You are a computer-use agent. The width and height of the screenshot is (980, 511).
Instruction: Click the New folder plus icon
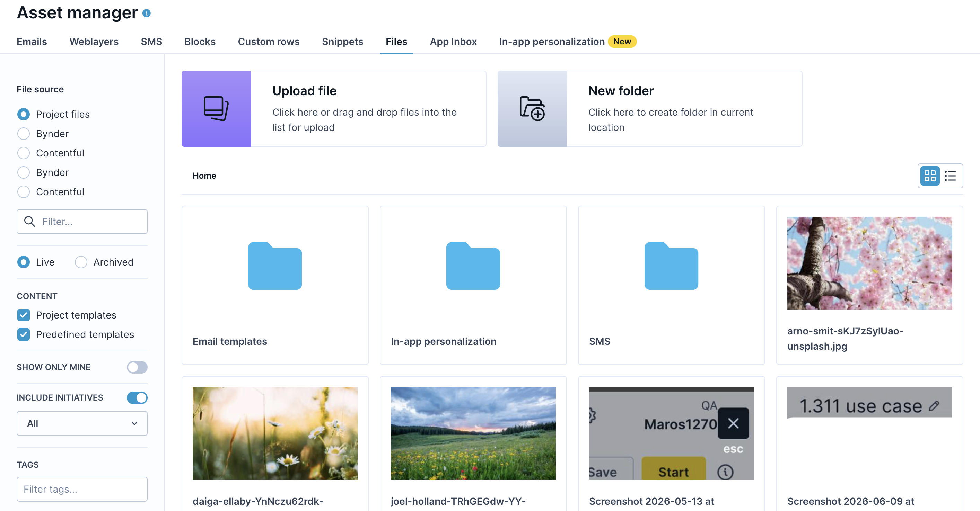coord(532,109)
